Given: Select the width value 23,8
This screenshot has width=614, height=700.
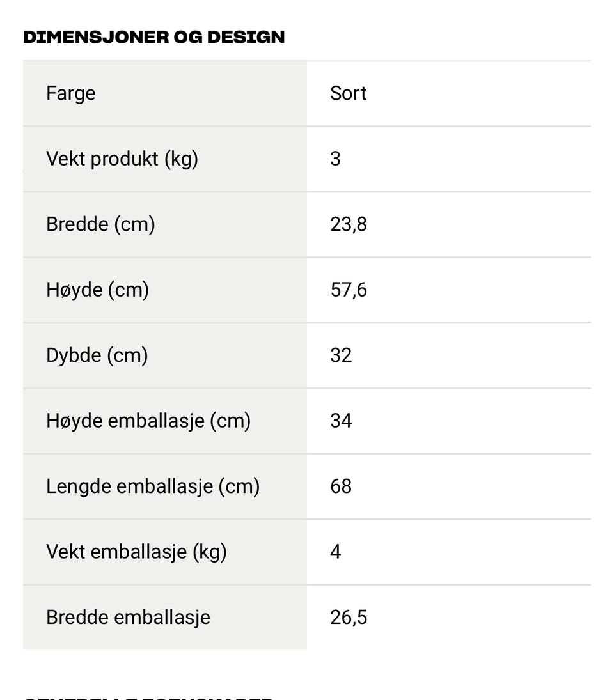Looking at the screenshot, I should (x=348, y=224).
